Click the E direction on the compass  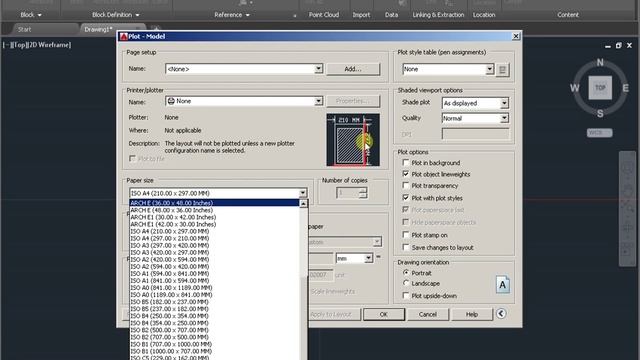point(625,88)
